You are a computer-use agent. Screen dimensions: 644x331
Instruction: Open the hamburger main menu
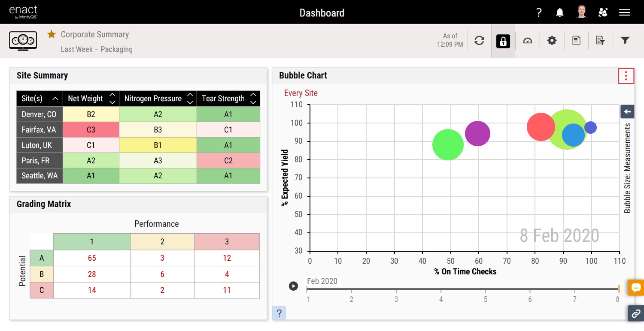624,12
